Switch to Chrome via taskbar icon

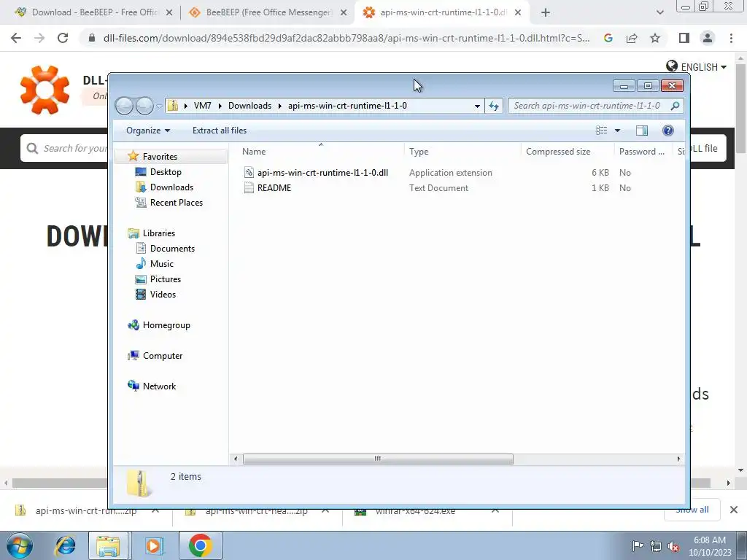pyautogui.click(x=200, y=545)
